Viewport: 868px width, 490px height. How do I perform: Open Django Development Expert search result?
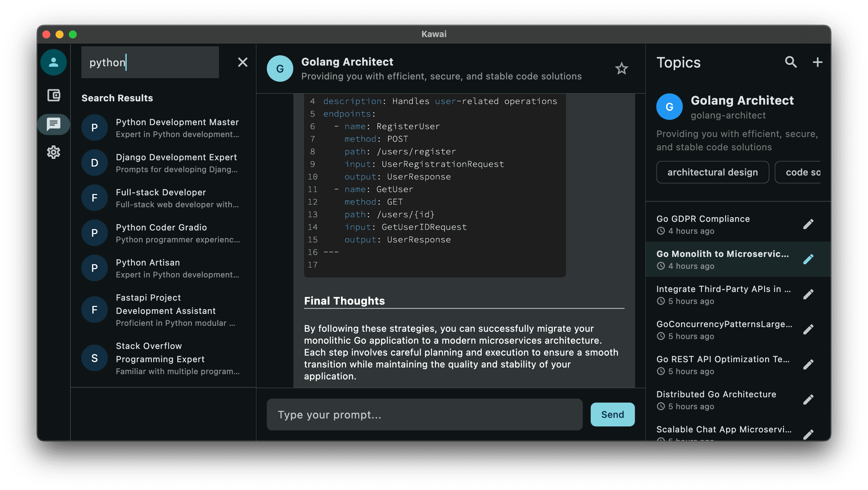pos(163,163)
